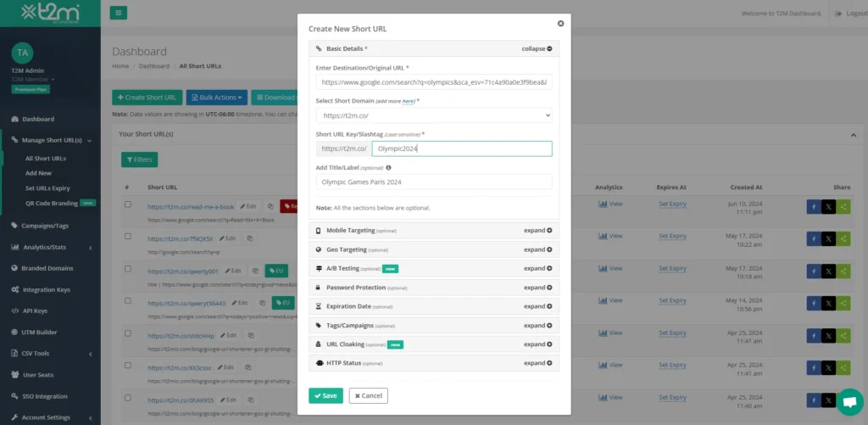This screenshot has width=868, height=425.
Task: Click the EU tag on qweryt56443 row
Action: [x=283, y=303]
